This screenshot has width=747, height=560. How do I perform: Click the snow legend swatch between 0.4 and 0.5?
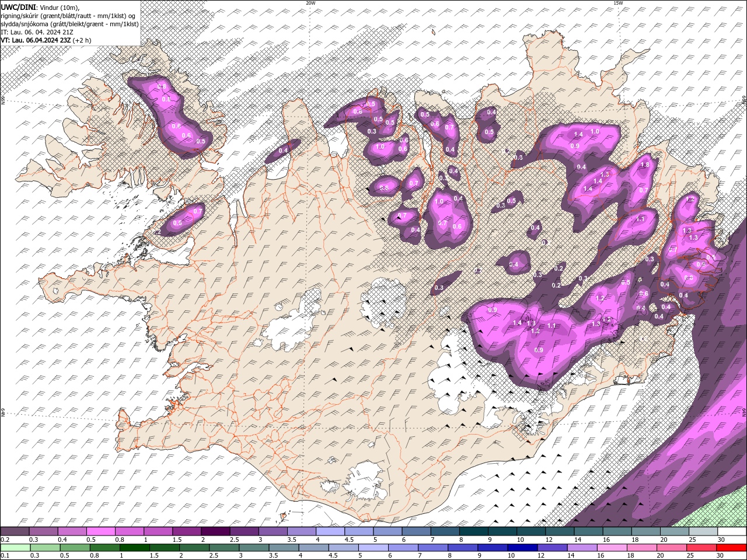pos(72,531)
